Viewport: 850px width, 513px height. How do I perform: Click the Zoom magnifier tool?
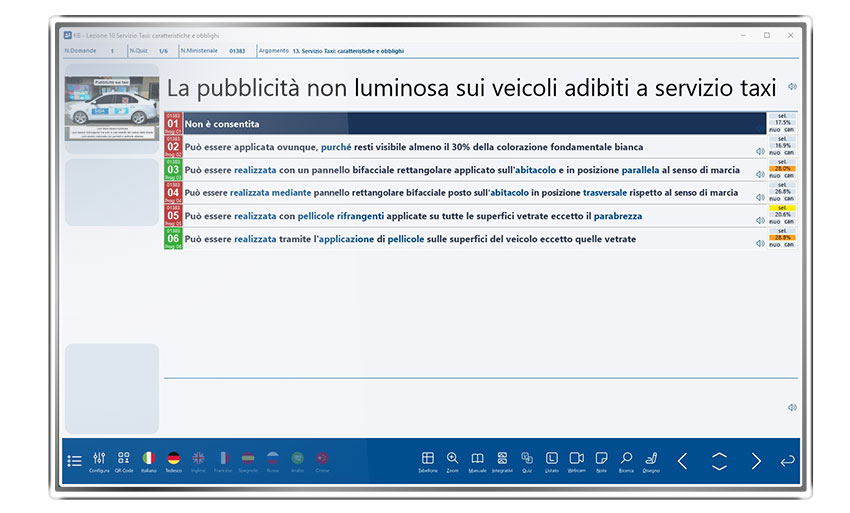[453, 459]
